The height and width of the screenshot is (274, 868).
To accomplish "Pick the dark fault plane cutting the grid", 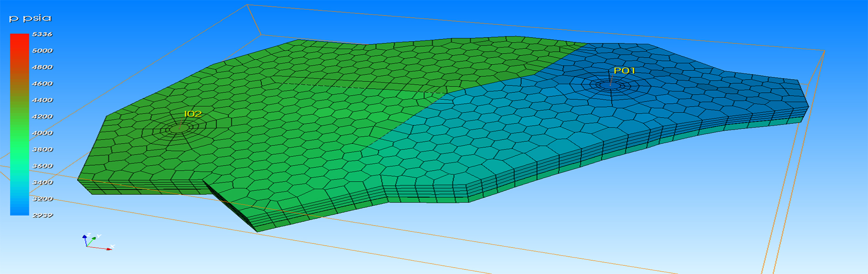I will (x=228, y=205).
